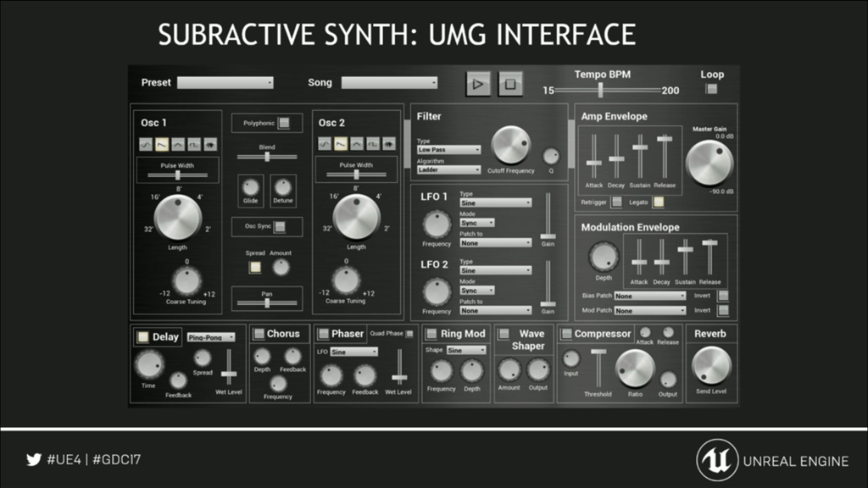Image resolution: width=868 pixels, height=488 pixels.
Task: Toggle the Legato checkbox
Action: pyautogui.click(x=658, y=202)
